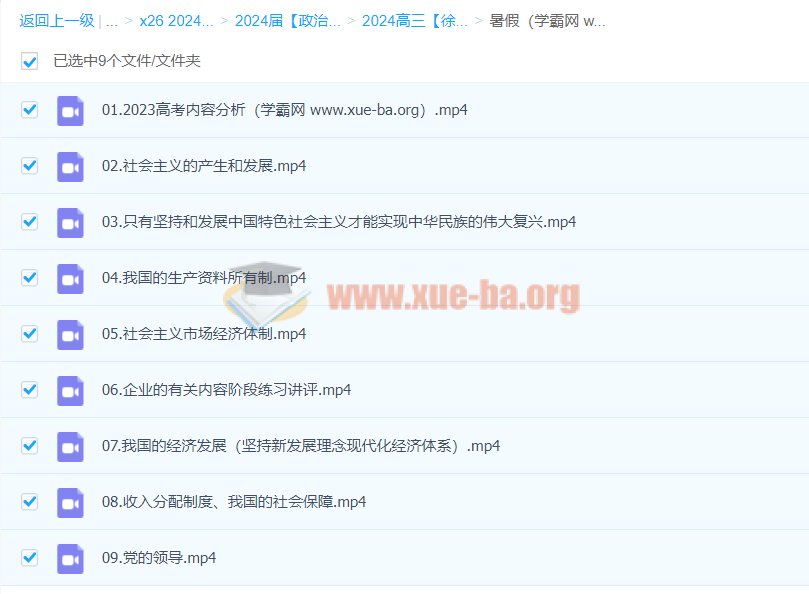Screen dimensions: 809x594
Task: Click video icon for 08.收入分配制度 file
Action: click(x=70, y=502)
